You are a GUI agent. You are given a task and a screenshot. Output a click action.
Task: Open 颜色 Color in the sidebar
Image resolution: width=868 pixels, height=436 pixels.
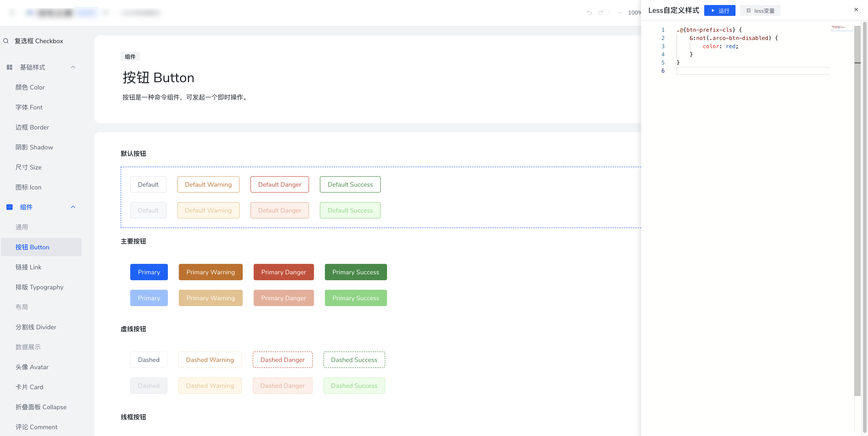coord(30,87)
